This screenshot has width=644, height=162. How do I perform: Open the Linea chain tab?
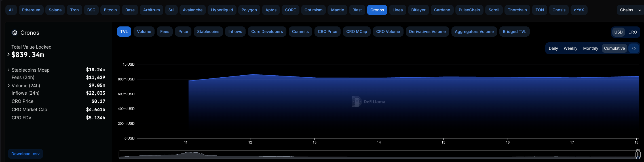click(398, 10)
